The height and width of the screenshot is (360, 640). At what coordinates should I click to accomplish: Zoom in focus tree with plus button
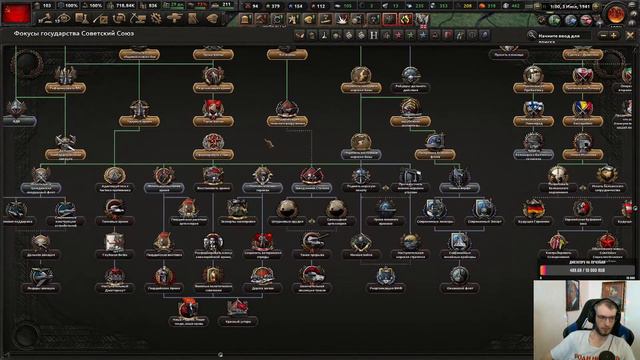613,36
